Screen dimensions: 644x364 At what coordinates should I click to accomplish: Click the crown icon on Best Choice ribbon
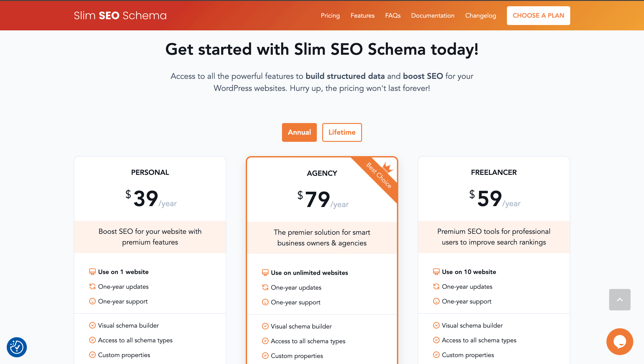point(388,167)
